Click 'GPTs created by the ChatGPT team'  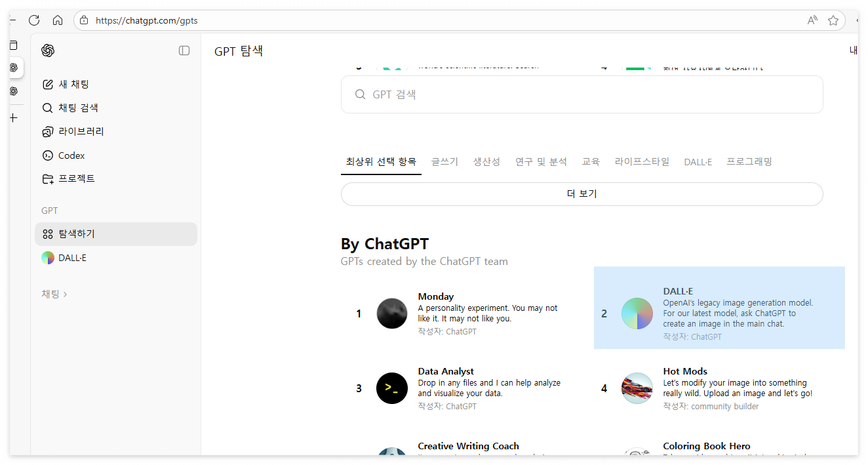click(x=424, y=261)
